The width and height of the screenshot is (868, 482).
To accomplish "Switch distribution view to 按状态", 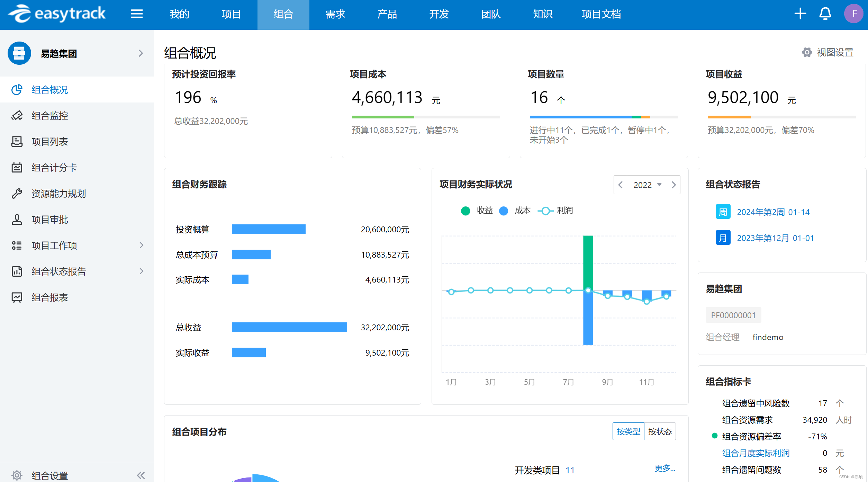I will tap(660, 431).
